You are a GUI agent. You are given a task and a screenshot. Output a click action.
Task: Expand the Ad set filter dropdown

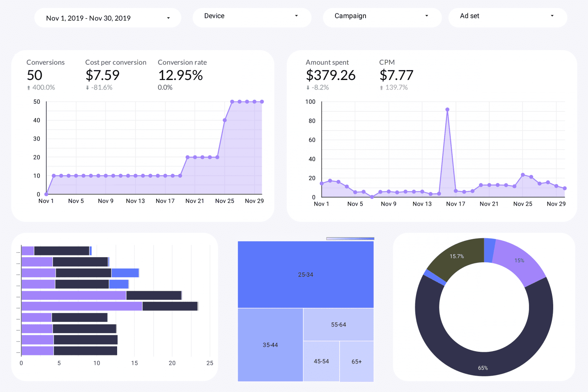pyautogui.click(x=507, y=16)
